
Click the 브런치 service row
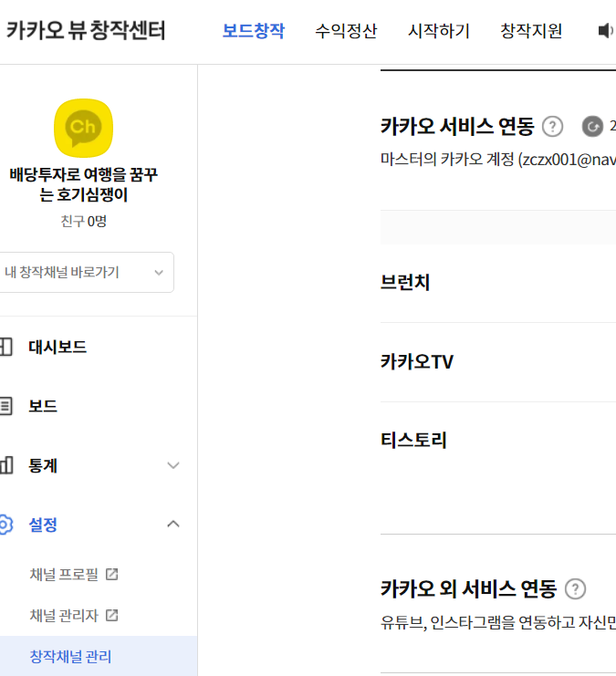click(x=498, y=283)
